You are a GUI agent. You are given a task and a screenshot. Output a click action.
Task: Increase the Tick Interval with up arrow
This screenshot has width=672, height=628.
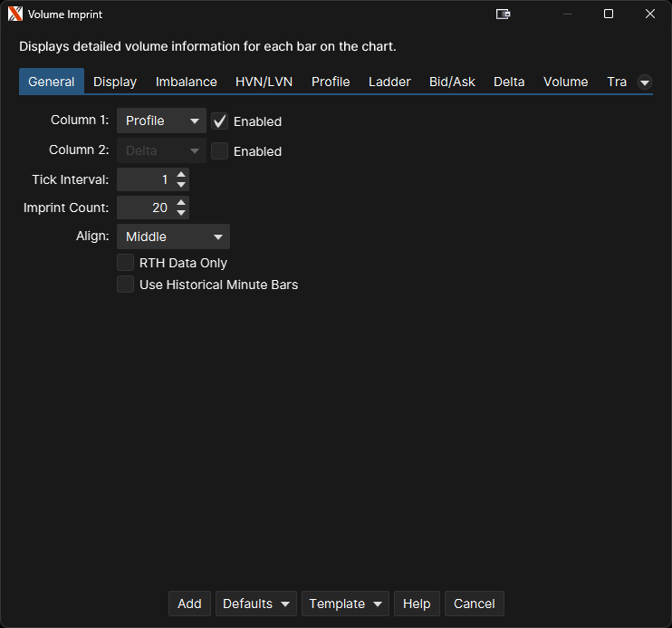pos(182,174)
